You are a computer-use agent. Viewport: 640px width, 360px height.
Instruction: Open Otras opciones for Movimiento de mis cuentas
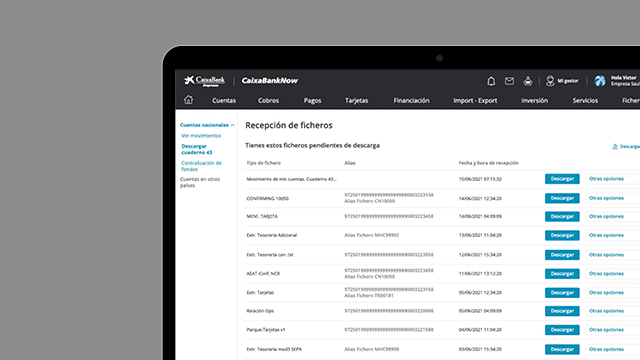point(612,179)
